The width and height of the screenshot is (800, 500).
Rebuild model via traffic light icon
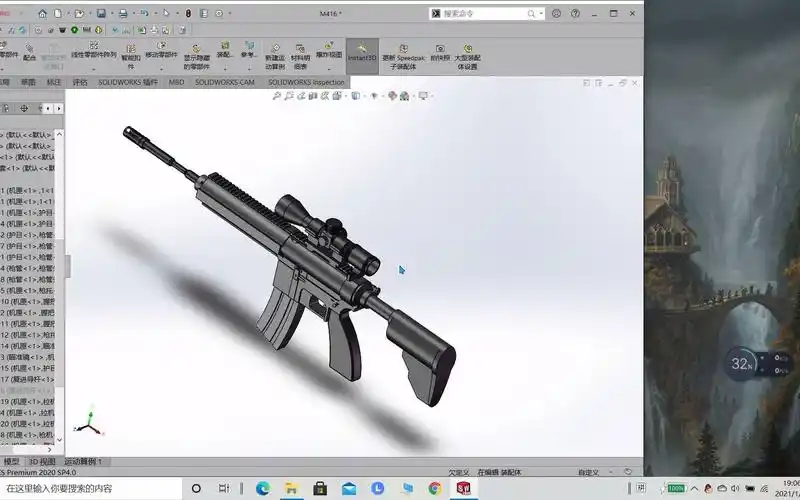[x=188, y=14]
